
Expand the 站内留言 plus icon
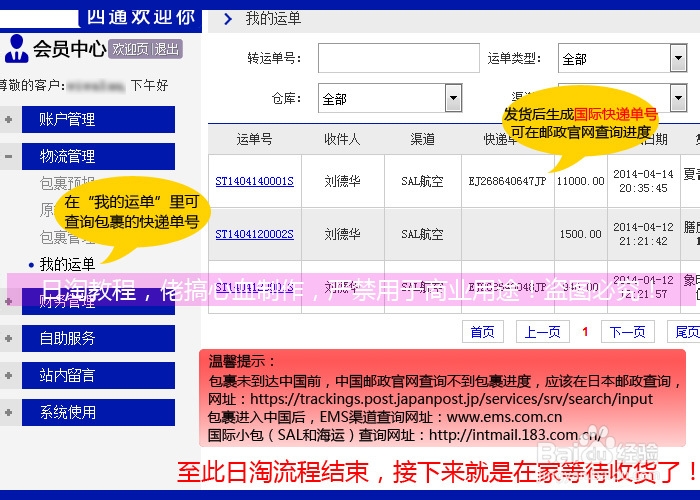point(8,375)
